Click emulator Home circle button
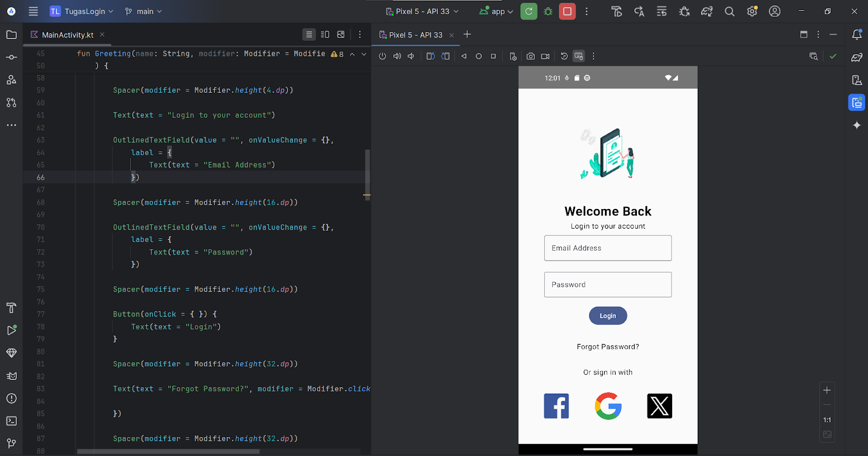The width and height of the screenshot is (868, 456). click(478, 56)
